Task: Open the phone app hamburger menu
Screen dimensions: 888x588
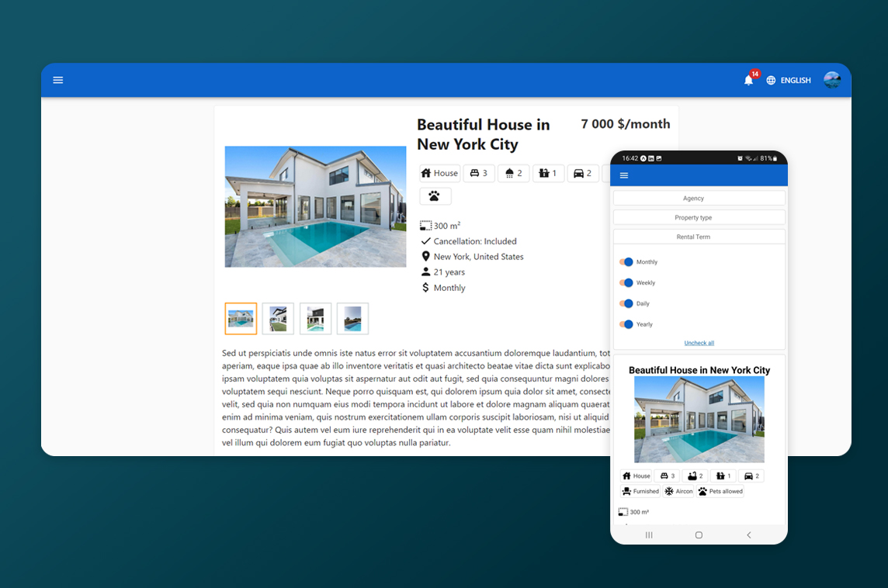Action: point(624,175)
